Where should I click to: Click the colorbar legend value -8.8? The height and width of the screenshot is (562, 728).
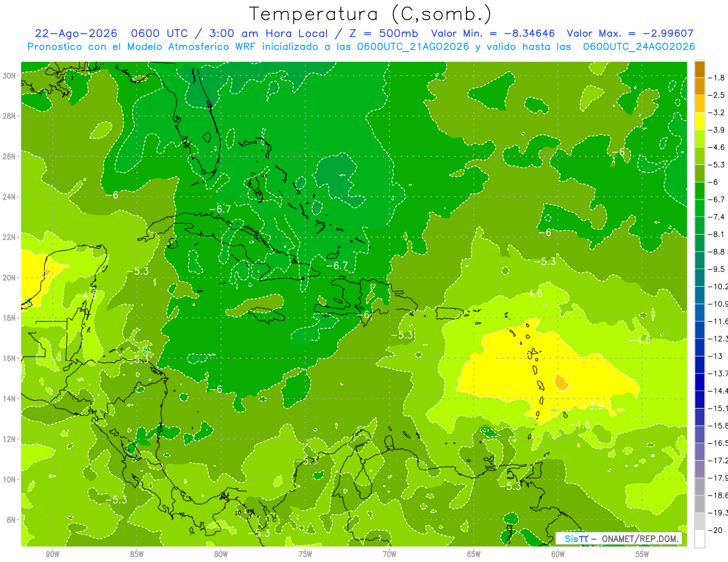coord(718,252)
